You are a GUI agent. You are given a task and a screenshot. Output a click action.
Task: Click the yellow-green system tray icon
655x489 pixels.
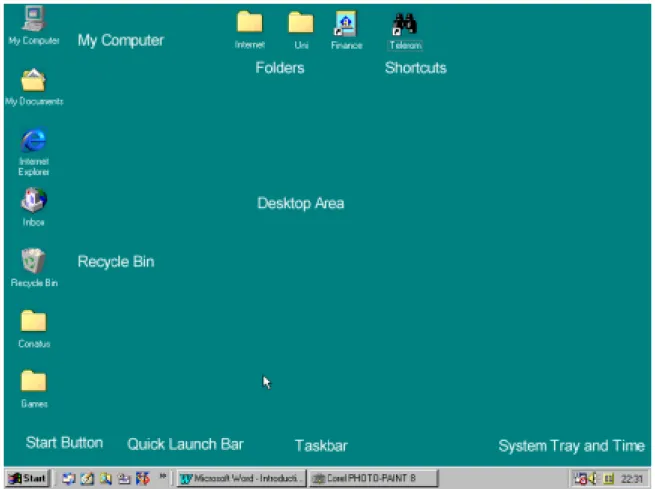[x=608, y=479]
